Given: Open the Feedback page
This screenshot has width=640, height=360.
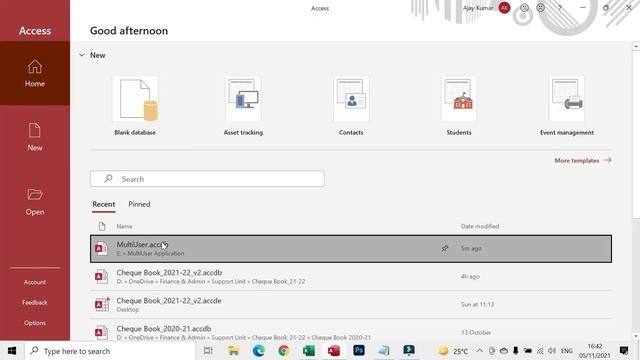Looking at the screenshot, I should pyautogui.click(x=35, y=302).
